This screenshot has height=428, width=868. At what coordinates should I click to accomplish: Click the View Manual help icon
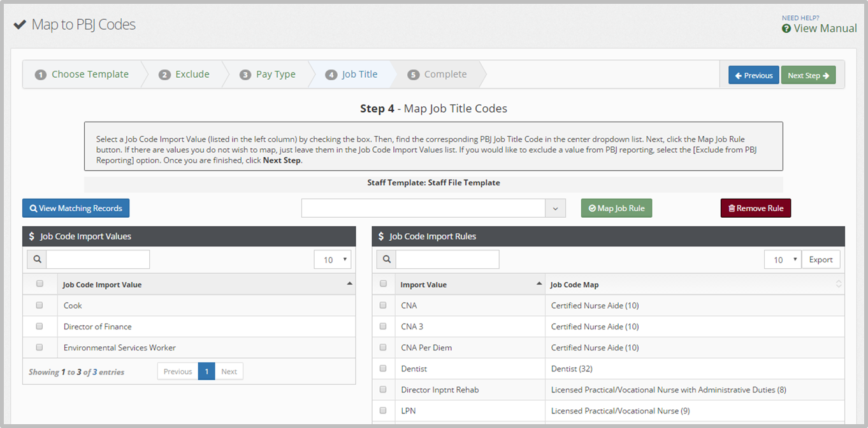pyautogui.click(x=786, y=29)
